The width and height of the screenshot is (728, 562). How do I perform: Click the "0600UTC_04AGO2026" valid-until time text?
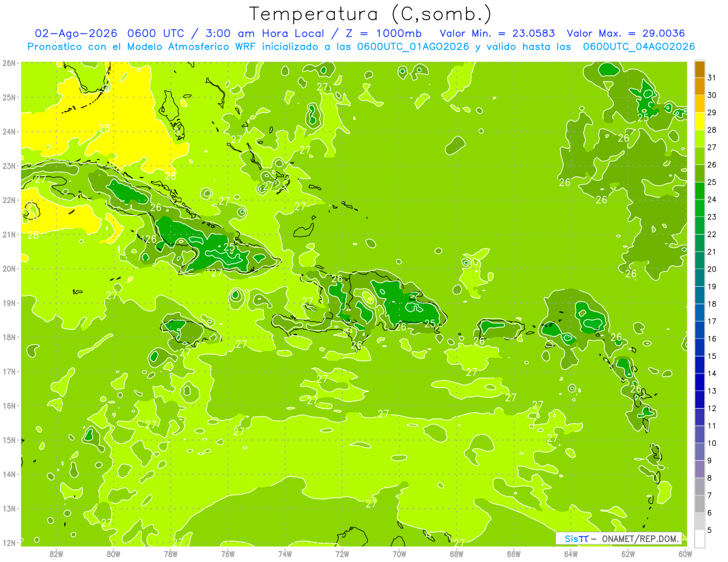[639, 47]
